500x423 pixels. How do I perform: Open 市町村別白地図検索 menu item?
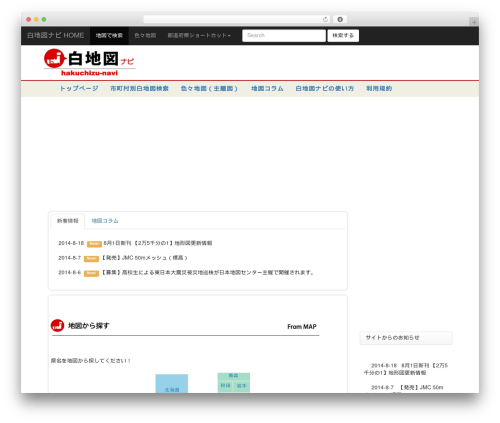click(139, 88)
